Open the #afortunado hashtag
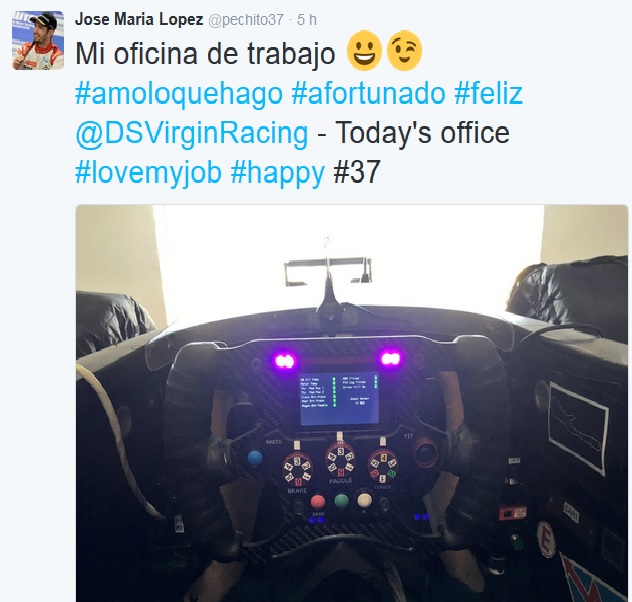This screenshot has width=632, height=602. click(368, 93)
